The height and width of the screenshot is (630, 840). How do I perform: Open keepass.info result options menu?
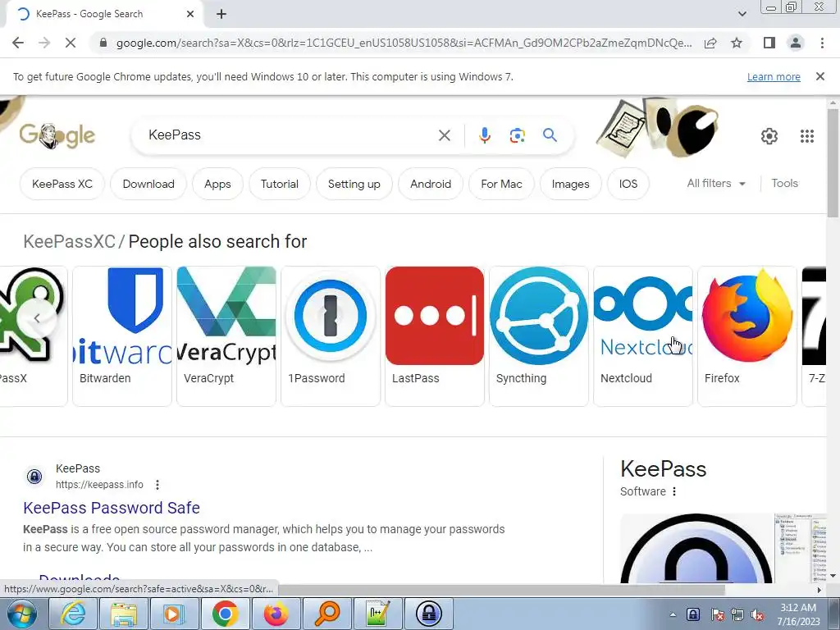(x=157, y=485)
